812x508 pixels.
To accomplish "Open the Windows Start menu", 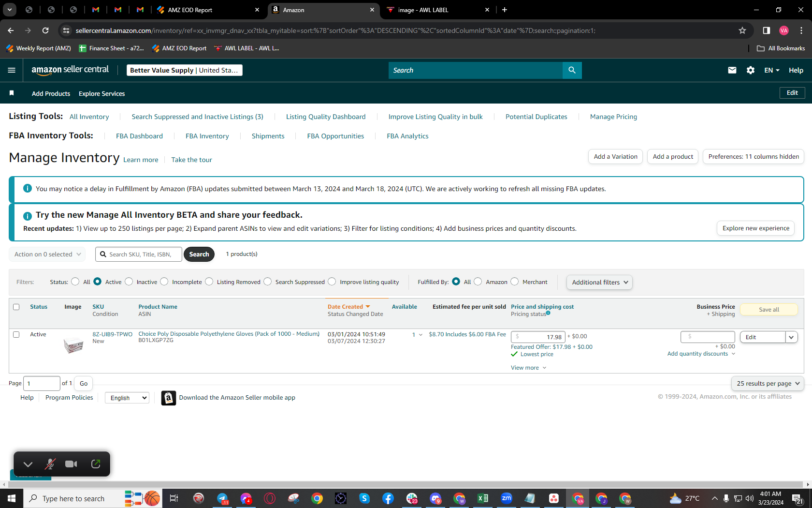I will pos(12,498).
